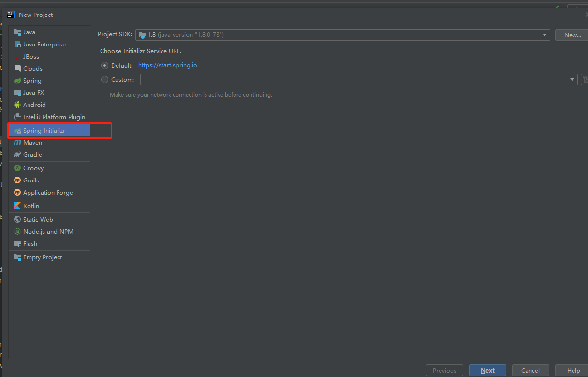The height and width of the screenshot is (377, 588).
Task: Click the JBoss icon in list
Action: click(17, 57)
